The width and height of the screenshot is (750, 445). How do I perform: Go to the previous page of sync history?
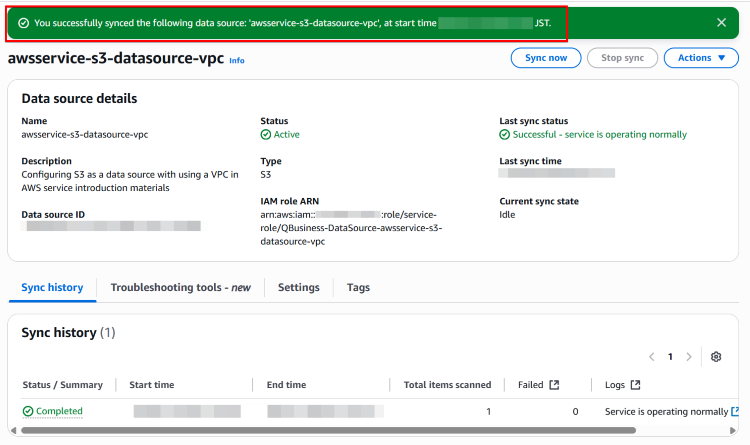click(652, 357)
